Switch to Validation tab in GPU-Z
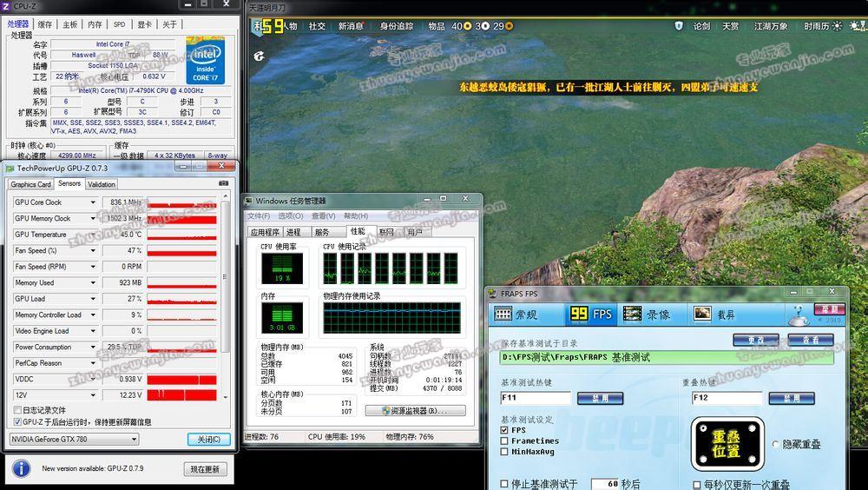Viewport: 868px width, 490px height. pos(102,184)
